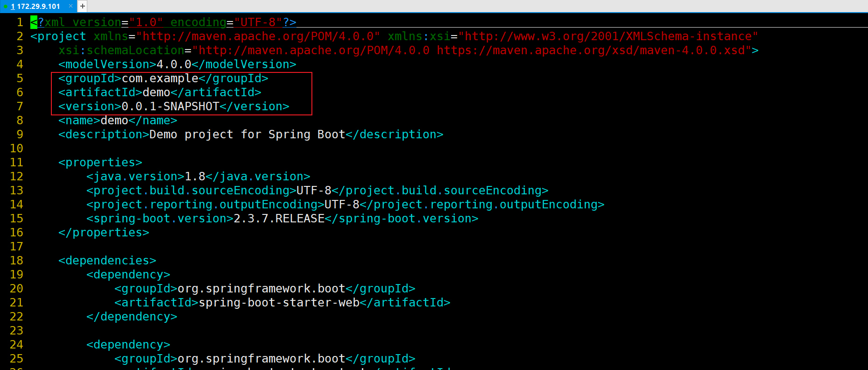This screenshot has width=868, height=370.
Task: Select the 172.29.9.101 session tab
Action: pyautogui.click(x=38, y=6)
